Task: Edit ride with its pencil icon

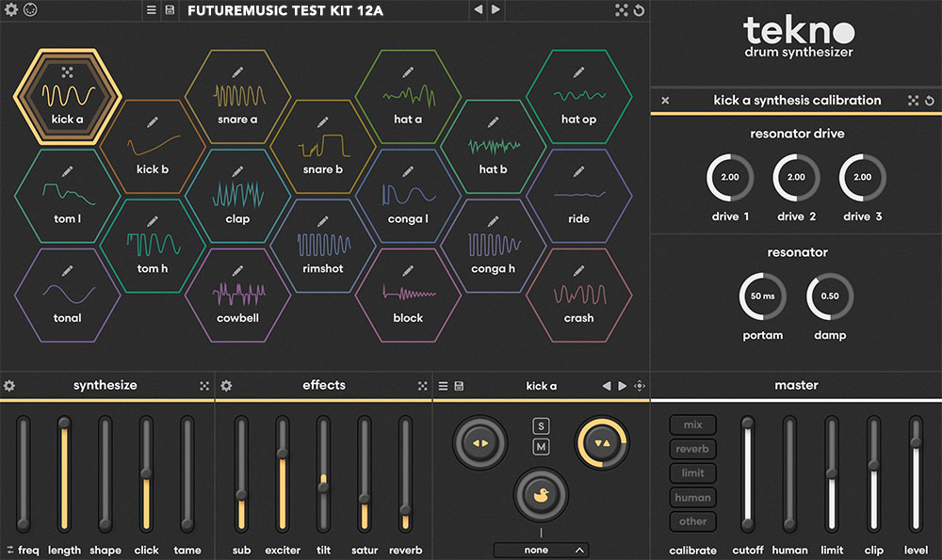Action: pos(578,172)
